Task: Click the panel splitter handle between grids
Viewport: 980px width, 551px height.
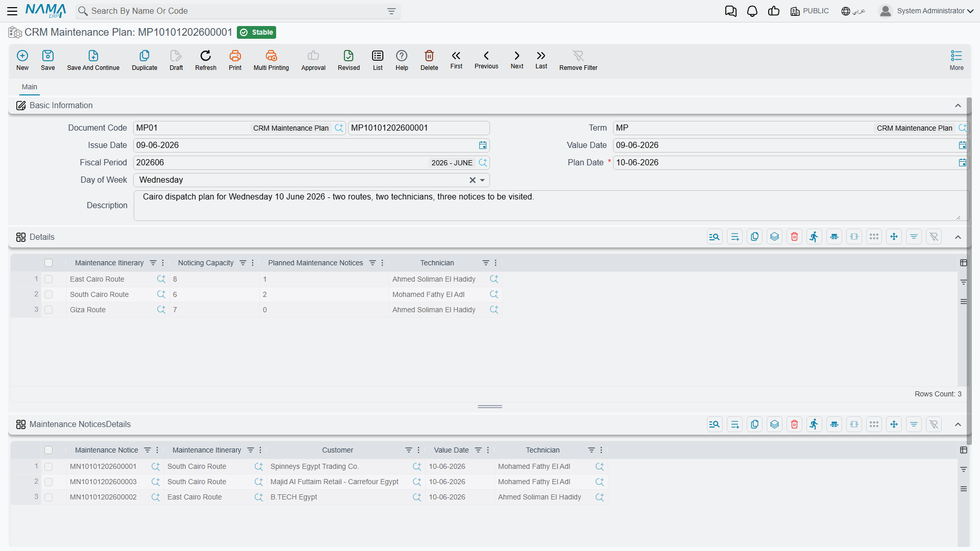Action: click(490, 407)
